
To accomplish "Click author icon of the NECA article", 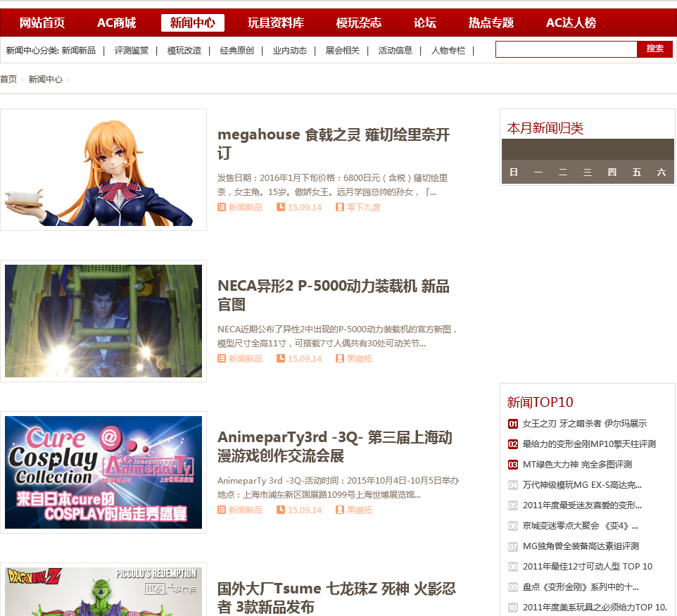I will pyautogui.click(x=340, y=358).
